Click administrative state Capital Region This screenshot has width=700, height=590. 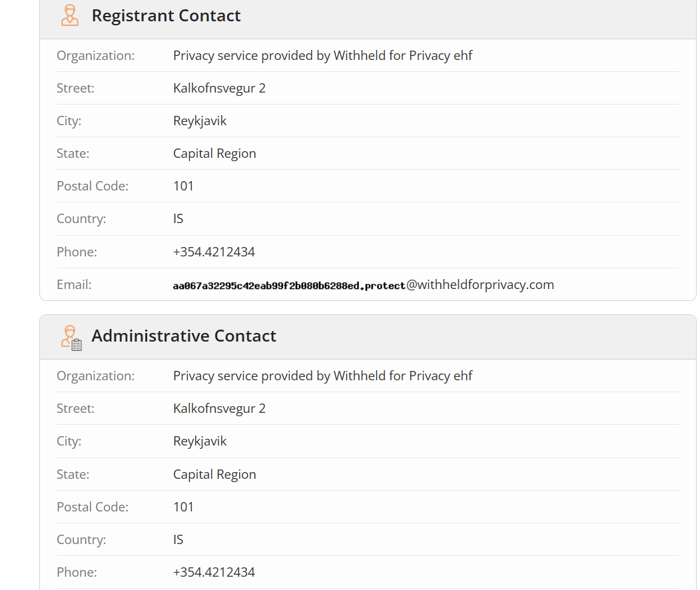[214, 474]
